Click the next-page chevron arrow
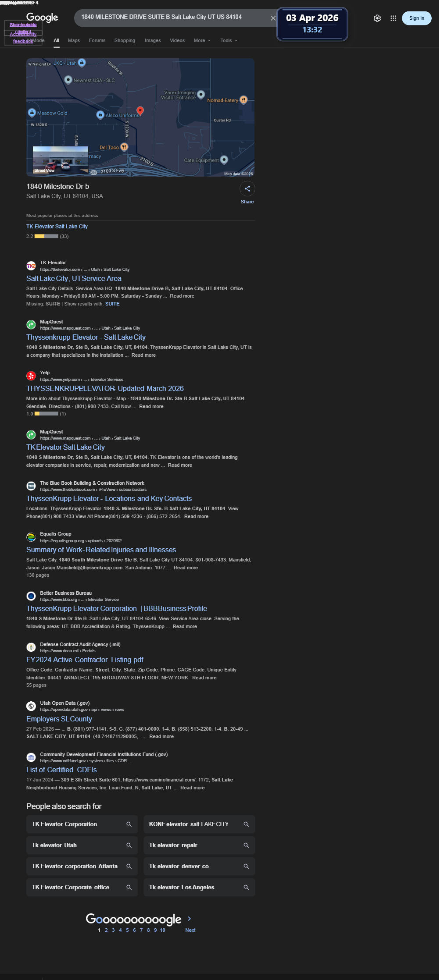Viewport: 444px width, 980px height. (190, 918)
